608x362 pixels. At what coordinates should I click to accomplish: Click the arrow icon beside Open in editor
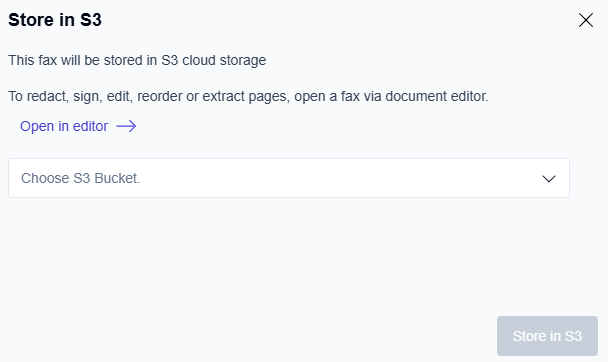click(x=126, y=126)
